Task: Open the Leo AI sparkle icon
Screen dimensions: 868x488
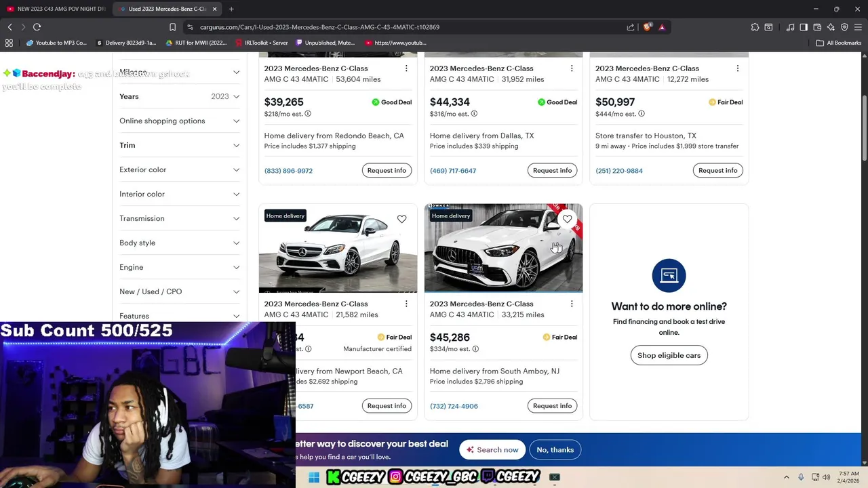Action: 831,27
